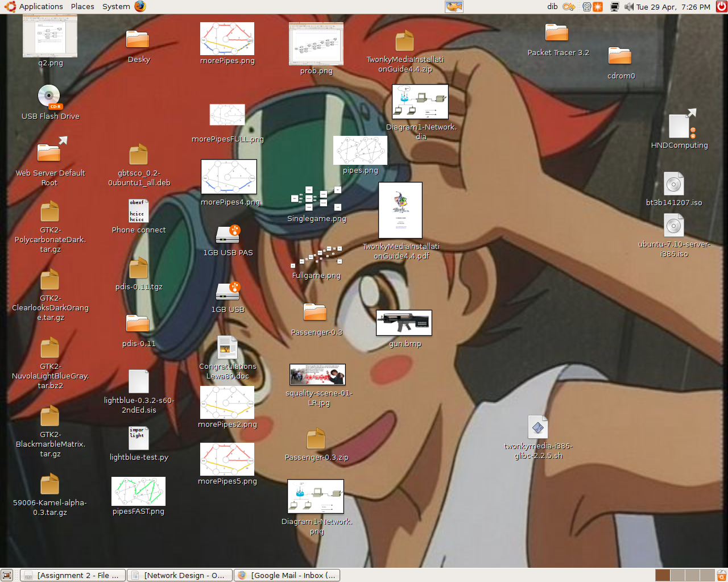Select the q2.png desktop thumbnail
728x582 pixels.
(x=50, y=36)
